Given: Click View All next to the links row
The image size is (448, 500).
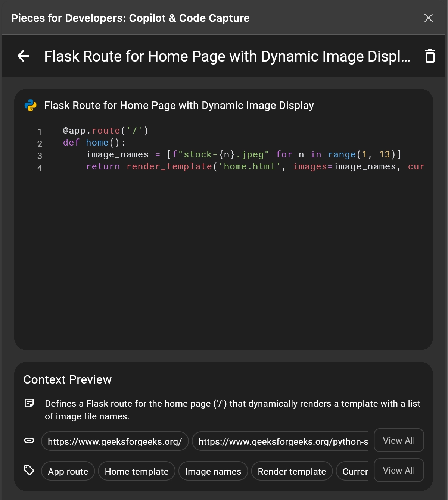Looking at the screenshot, I should pyautogui.click(x=399, y=440).
